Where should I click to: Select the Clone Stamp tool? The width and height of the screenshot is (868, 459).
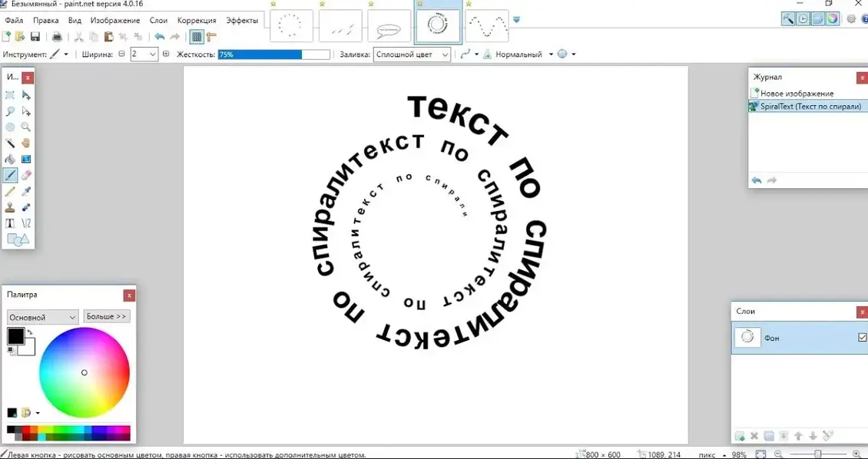pyautogui.click(x=10, y=207)
